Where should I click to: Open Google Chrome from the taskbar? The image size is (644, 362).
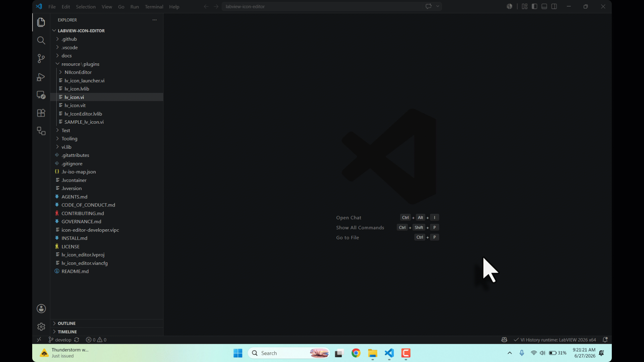tap(356, 353)
